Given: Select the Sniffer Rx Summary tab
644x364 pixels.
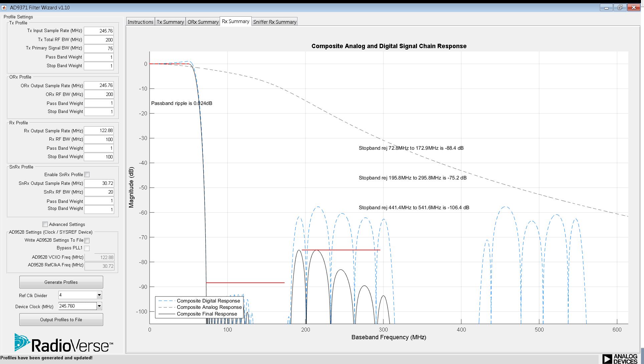Looking at the screenshot, I should pyautogui.click(x=274, y=22).
